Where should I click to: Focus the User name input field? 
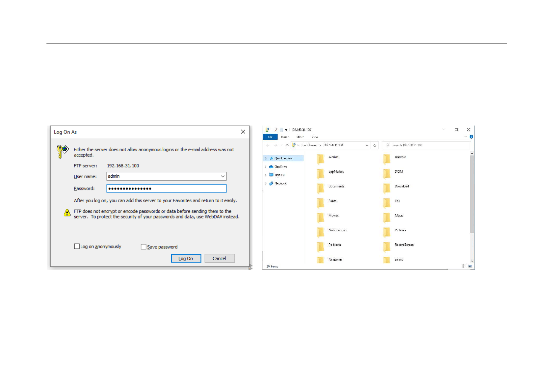[166, 176]
